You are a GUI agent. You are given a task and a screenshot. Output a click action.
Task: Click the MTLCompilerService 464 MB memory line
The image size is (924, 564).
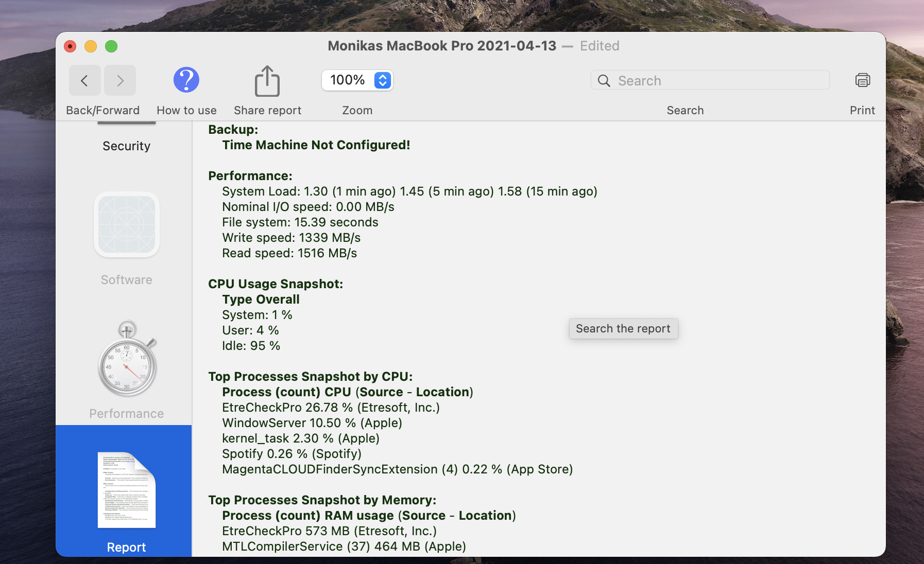coord(344,547)
